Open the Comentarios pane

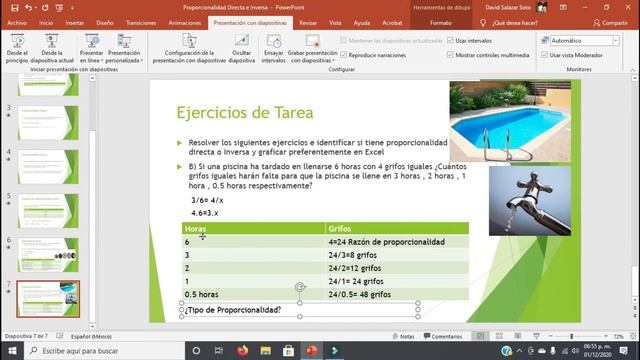pos(443,336)
